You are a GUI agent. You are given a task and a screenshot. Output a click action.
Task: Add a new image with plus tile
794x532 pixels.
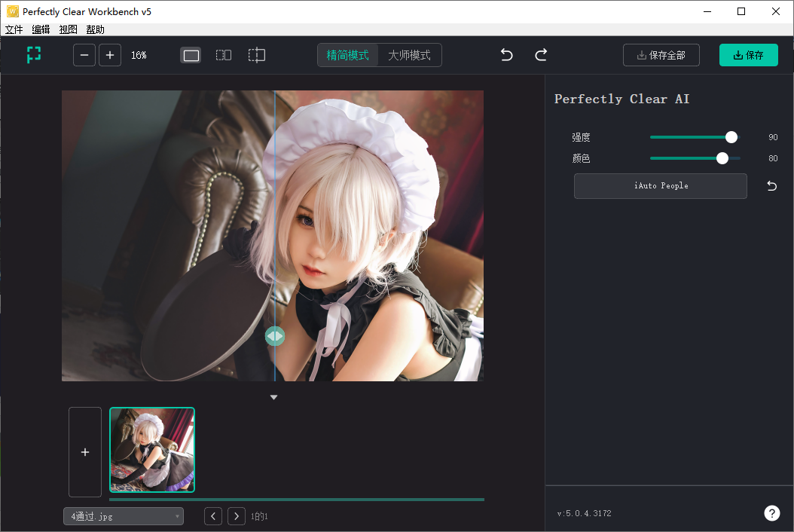(x=85, y=452)
